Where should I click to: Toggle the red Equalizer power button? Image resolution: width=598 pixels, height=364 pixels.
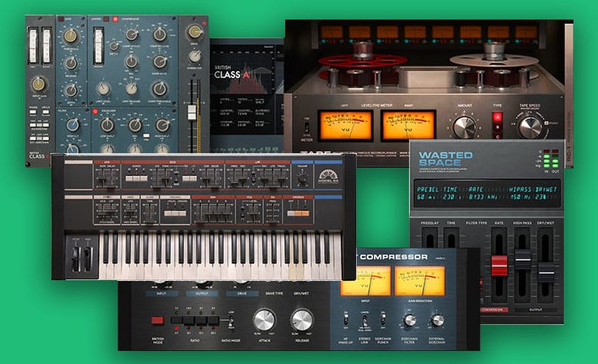(x=95, y=112)
